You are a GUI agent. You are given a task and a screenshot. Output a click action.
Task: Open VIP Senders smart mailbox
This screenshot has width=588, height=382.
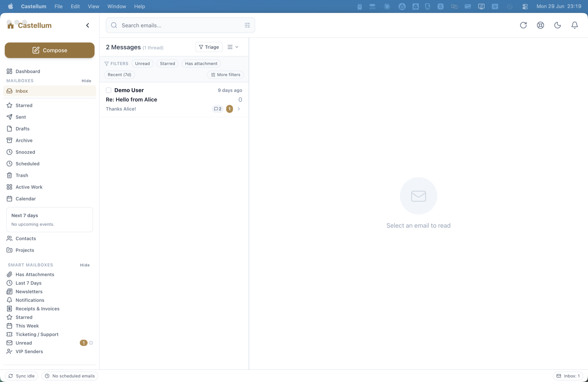(x=50, y=351)
